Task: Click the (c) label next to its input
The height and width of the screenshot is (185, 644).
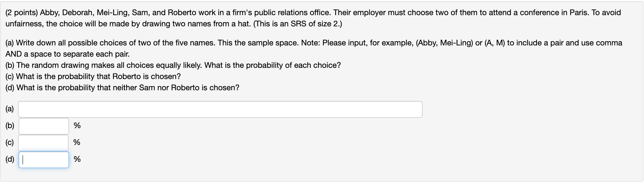Action: 10,143
